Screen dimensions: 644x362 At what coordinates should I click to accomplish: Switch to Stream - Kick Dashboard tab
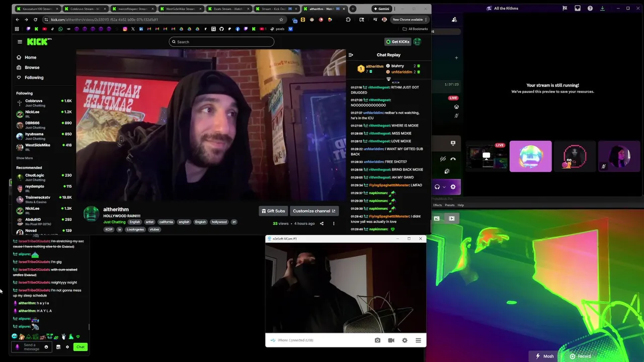point(276,9)
